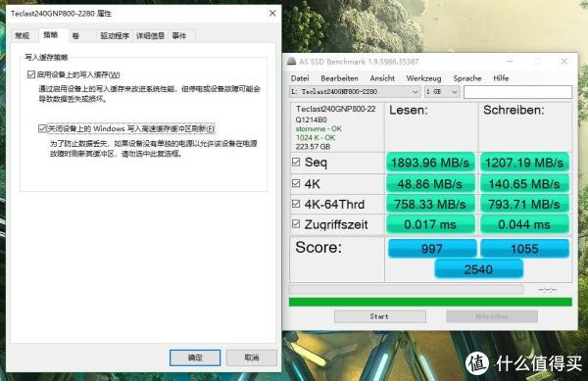The image size is (588, 381).
Task: Open the Sprache menu
Action: (x=467, y=78)
